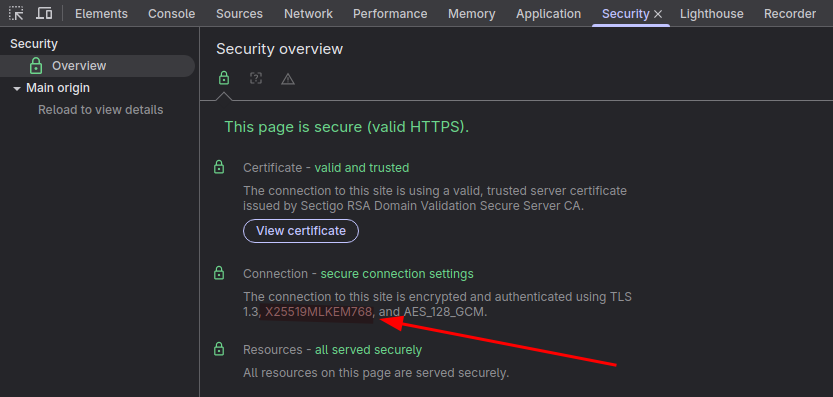Click the 'Reload to view details' text
Screen dimensions: 833x397
[100, 110]
